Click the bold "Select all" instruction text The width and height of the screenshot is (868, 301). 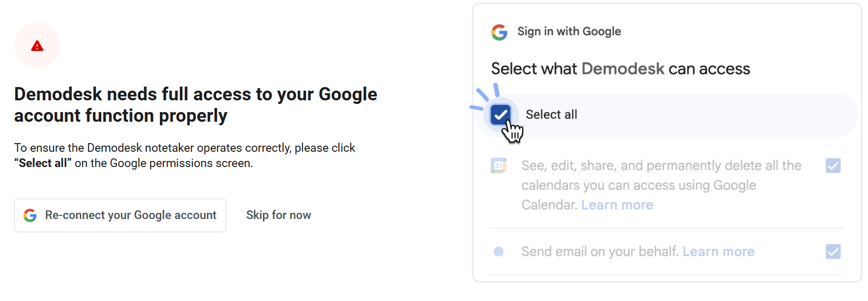click(x=43, y=163)
